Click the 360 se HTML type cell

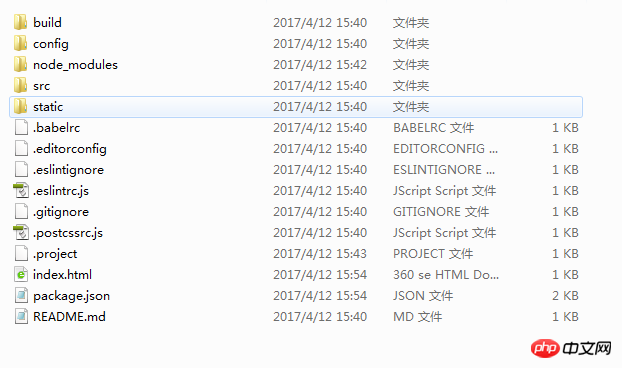click(446, 274)
